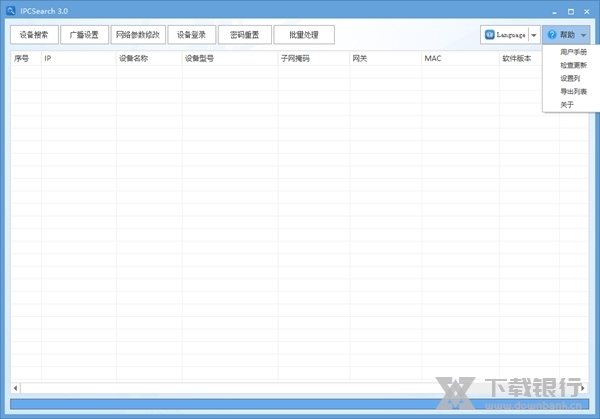Click the 设备型号 column header

coord(230,58)
